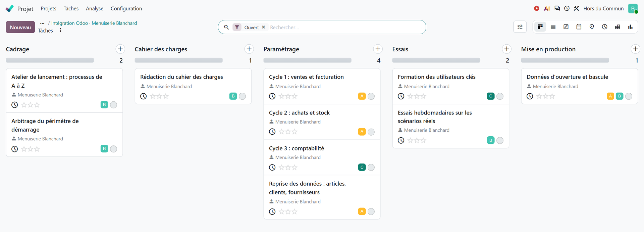
Task: Open the Projets menu
Action: (48, 8)
